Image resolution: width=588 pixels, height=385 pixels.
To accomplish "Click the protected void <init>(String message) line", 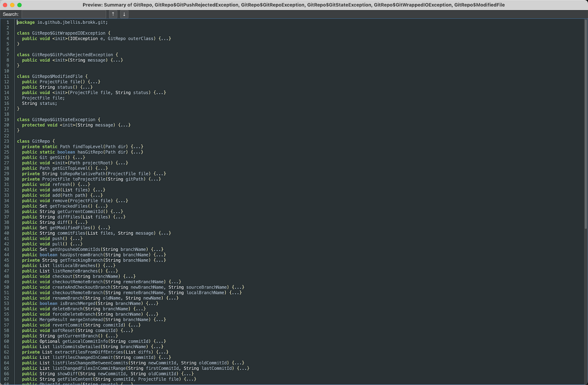I will coord(76,125).
